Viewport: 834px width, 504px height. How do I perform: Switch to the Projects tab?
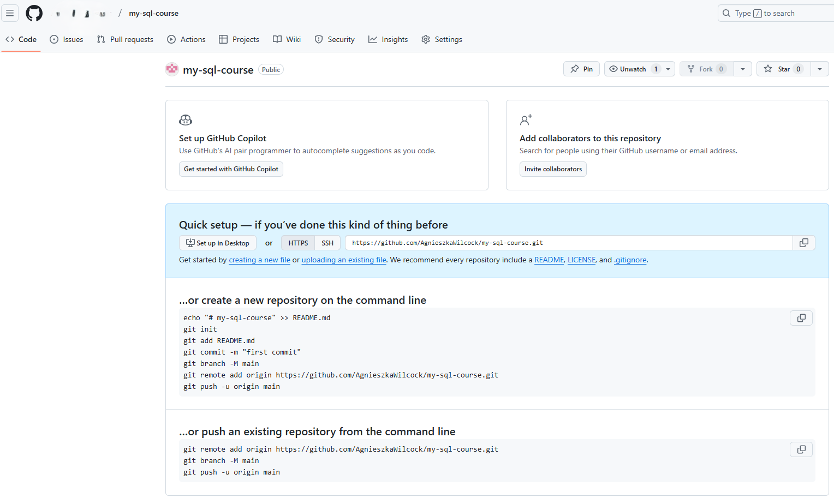coord(239,39)
